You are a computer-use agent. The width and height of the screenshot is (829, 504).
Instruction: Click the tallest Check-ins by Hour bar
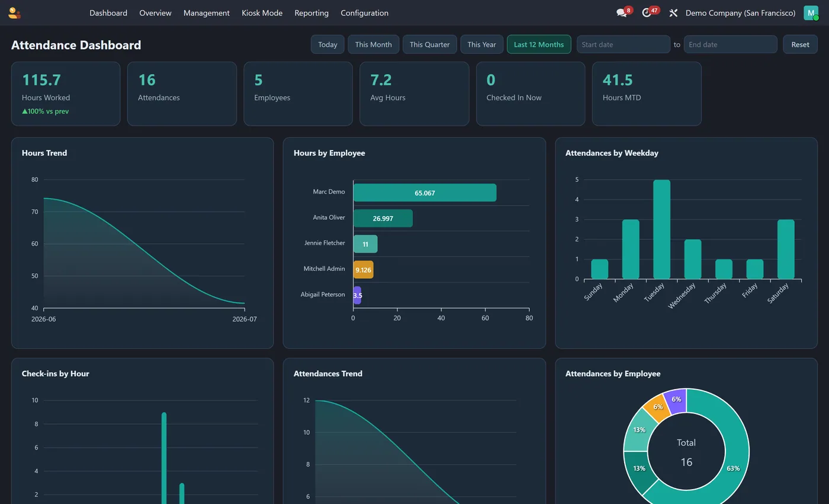(x=164, y=458)
